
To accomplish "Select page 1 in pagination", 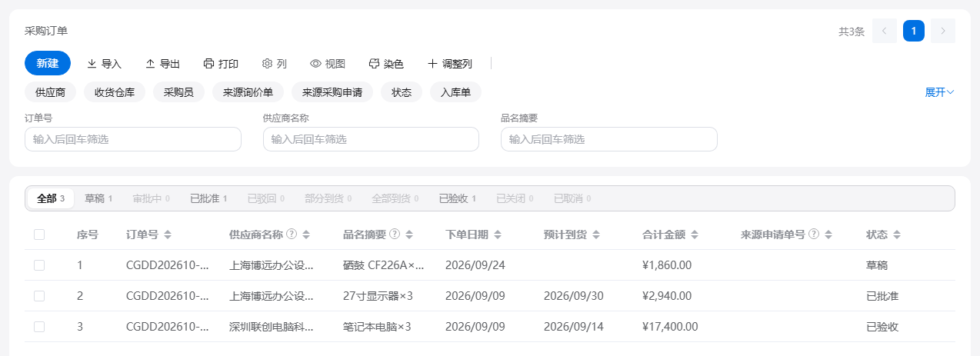I will 914,31.
